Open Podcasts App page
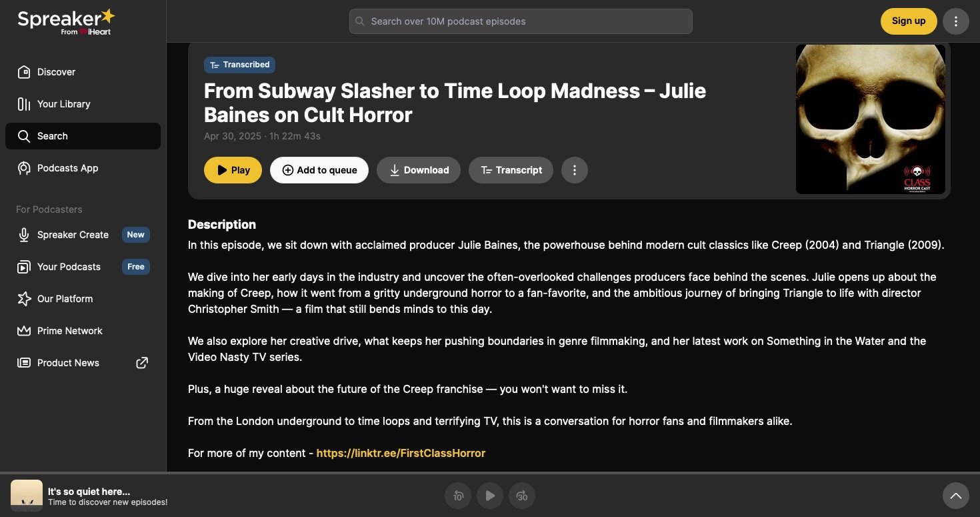Image resolution: width=980 pixels, height=517 pixels. click(x=83, y=168)
